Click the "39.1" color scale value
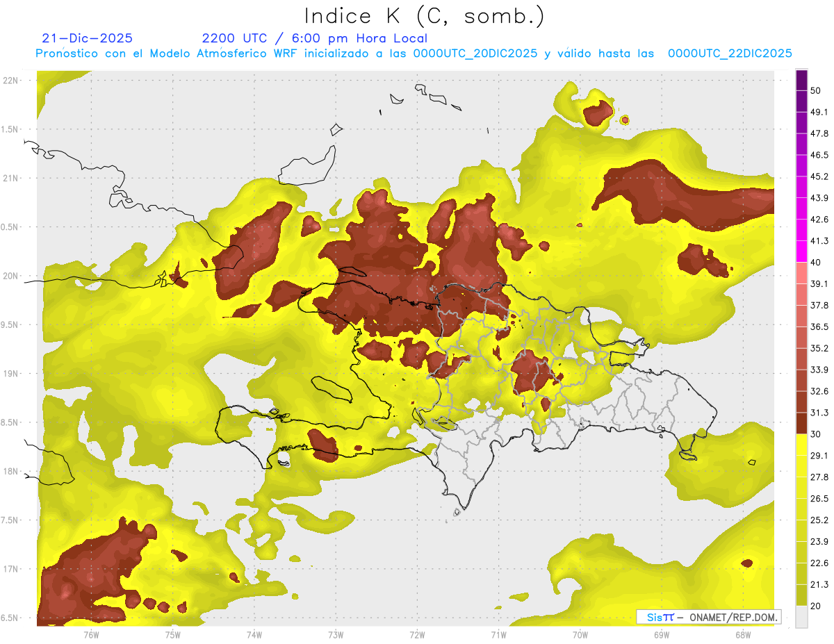The width and height of the screenshot is (834, 644). pos(819,284)
